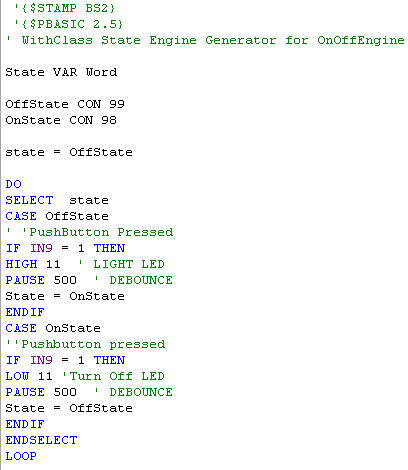Click the SELECT state statement
Screen dimensions: 408x470
57,200
